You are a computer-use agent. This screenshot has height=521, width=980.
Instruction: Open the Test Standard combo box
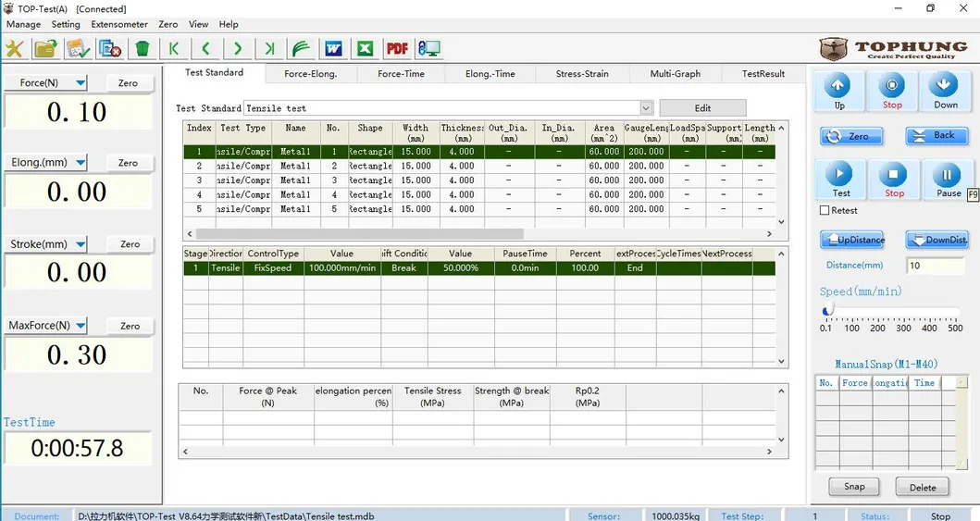point(646,108)
